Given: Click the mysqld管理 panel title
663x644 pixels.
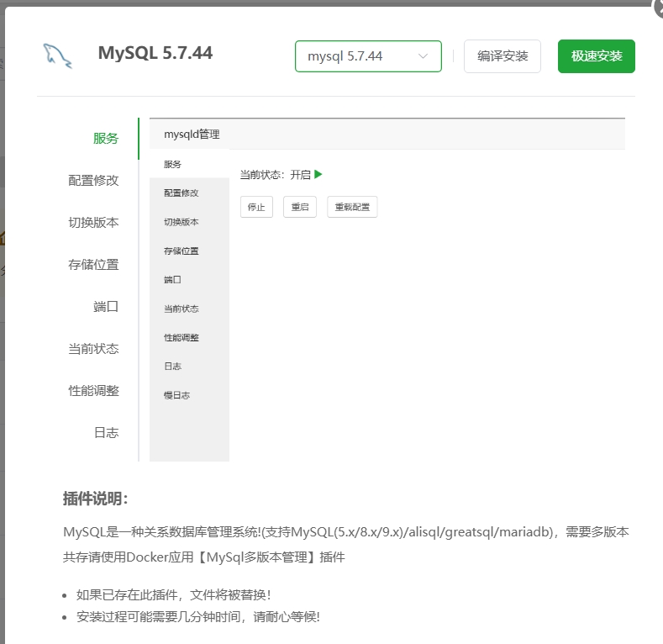Looking at the screenshot, I should tap(192, 135).
